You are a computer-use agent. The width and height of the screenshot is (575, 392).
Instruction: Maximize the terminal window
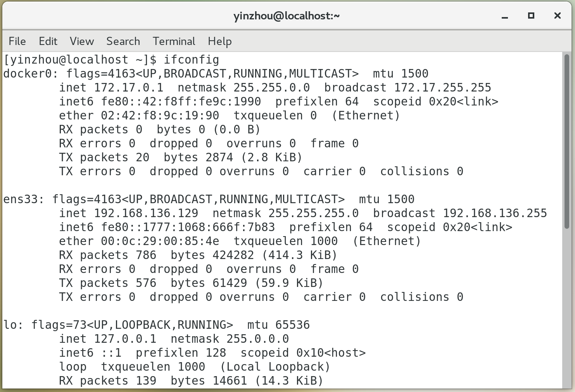[x=531, y=16]
